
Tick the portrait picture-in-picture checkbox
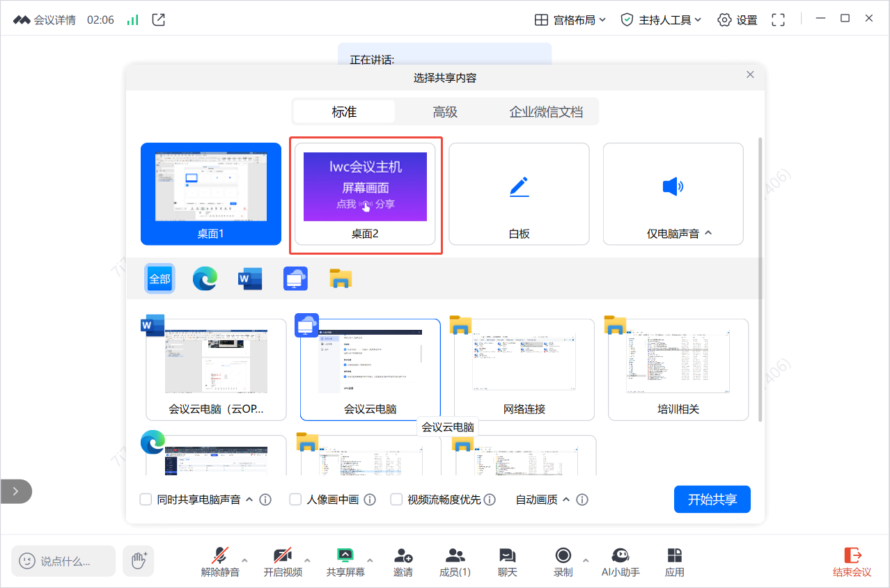click(x=295, y=500)
